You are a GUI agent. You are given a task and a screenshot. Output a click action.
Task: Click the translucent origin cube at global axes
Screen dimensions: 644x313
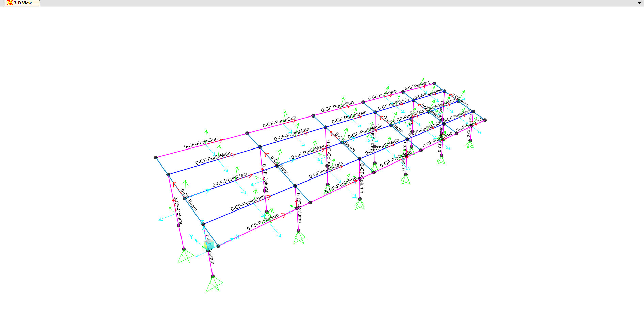tap(208, 244)
